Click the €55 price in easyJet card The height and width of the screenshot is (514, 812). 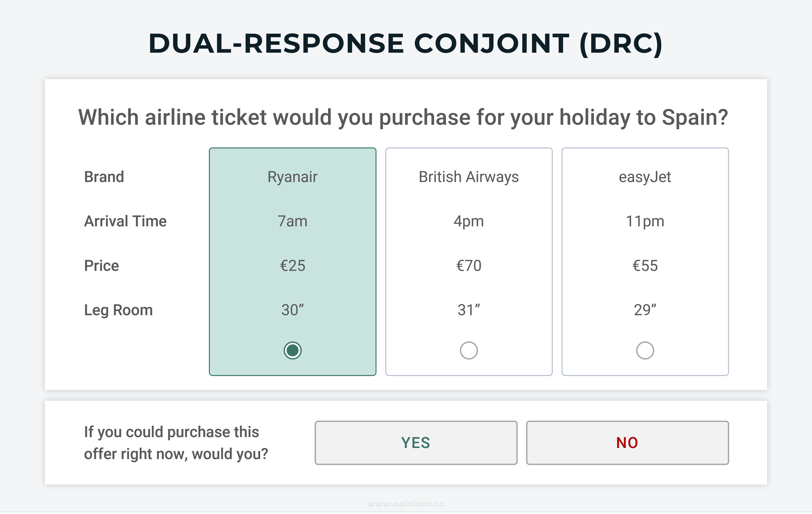coord(645,266)
